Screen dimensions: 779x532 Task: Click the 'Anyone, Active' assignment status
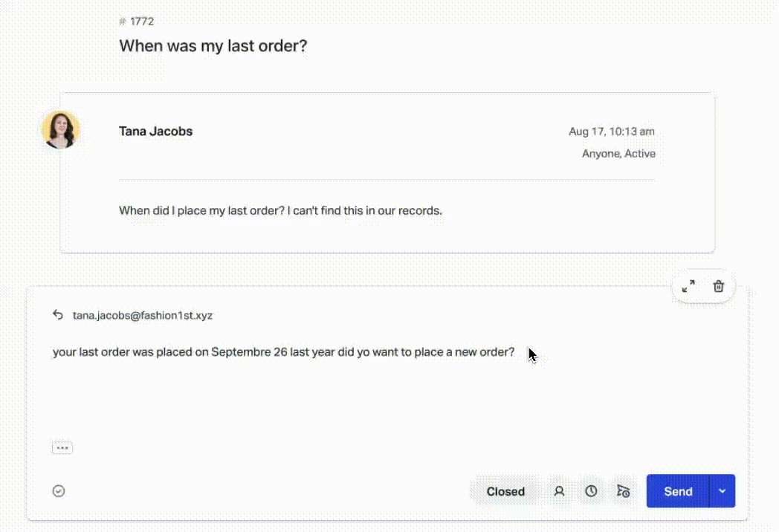(x=618, y=154)
